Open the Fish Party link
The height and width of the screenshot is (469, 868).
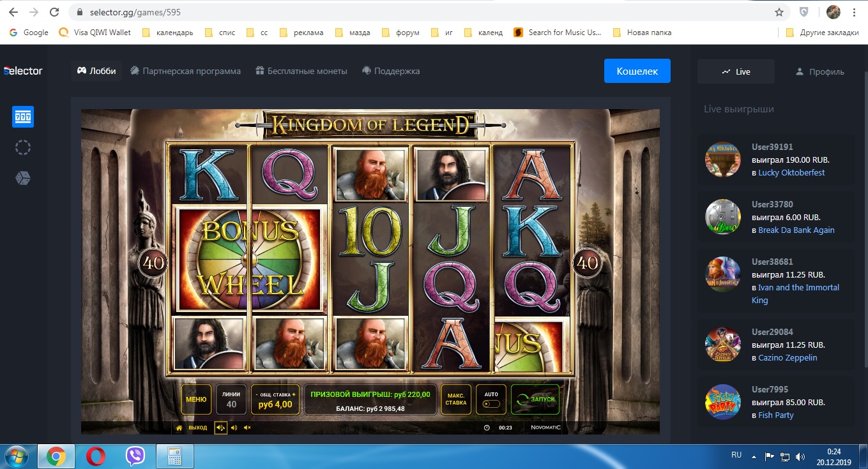tap(776, 415)
